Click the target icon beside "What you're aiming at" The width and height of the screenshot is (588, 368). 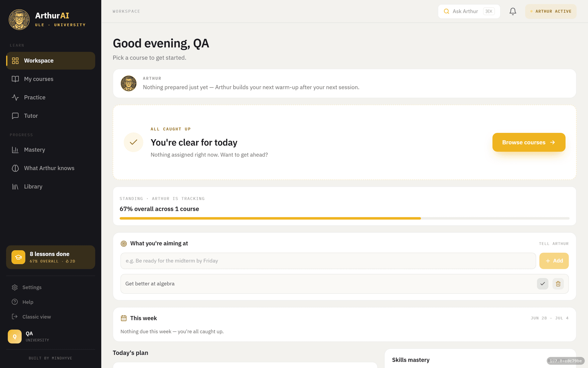click(x=124, y=244)
